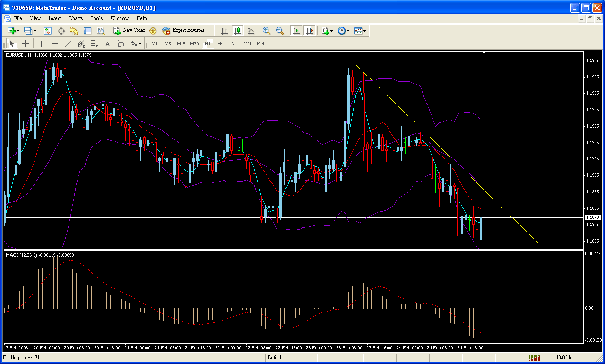This screenshot has height=364, width=605.
Task: Select the Equidistant Channel tool
Action: [81, 43]
